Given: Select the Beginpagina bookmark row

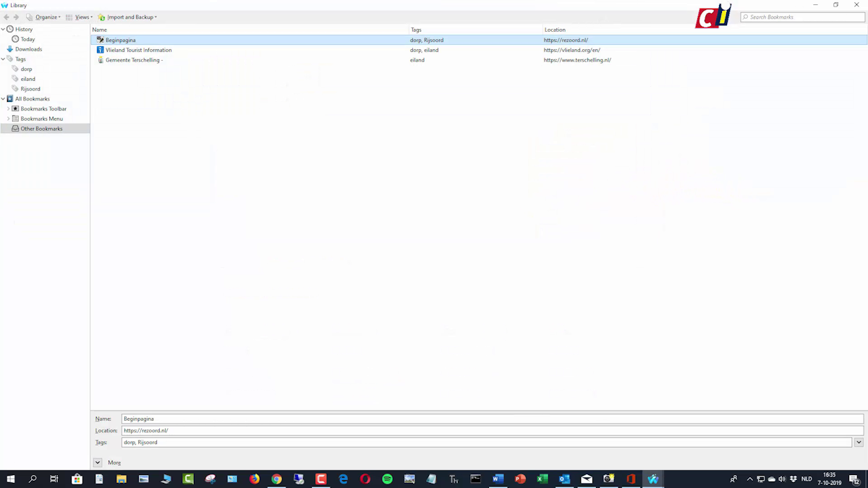Looking at the screenshot, I should (x=479, y=40).
